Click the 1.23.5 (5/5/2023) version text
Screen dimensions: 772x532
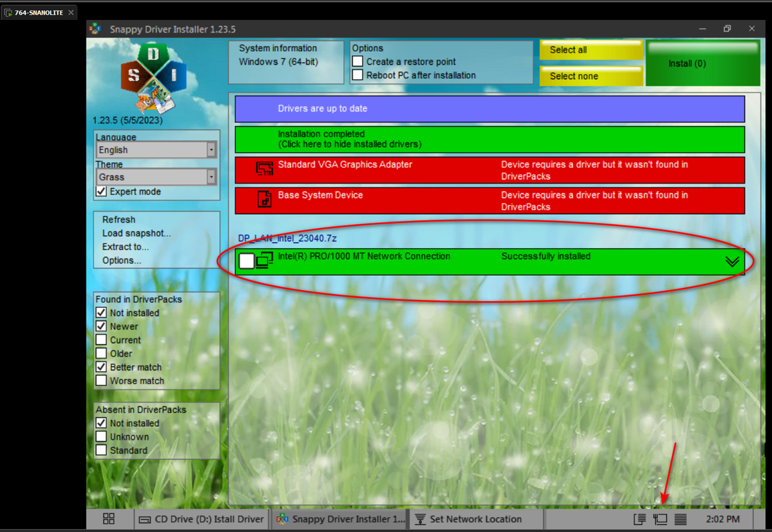128,120
